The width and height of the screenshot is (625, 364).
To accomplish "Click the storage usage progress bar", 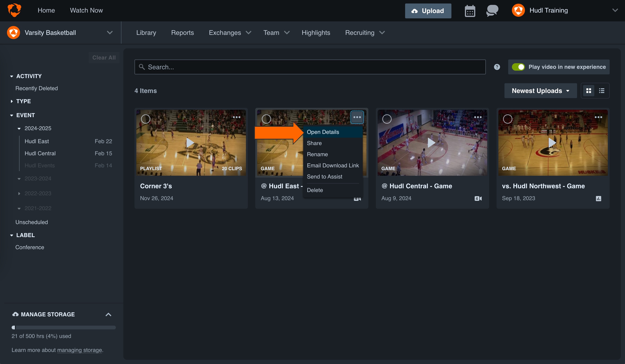I will (x=64, y=328).
